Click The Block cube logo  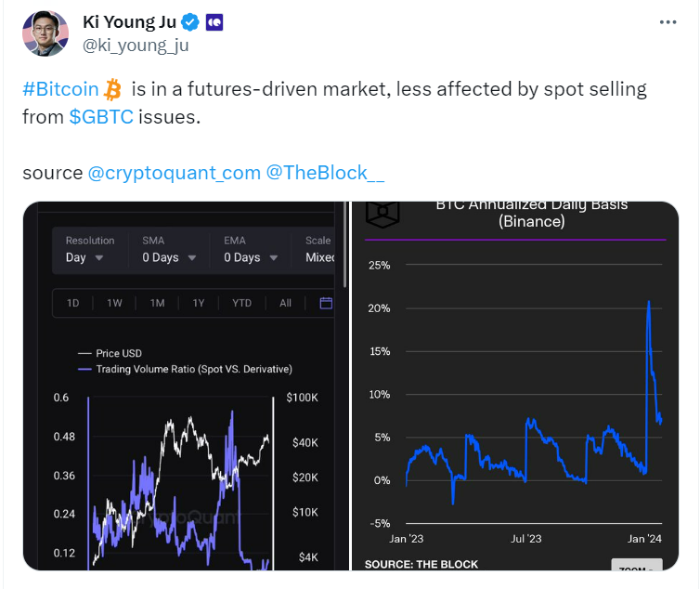[382, 214]
